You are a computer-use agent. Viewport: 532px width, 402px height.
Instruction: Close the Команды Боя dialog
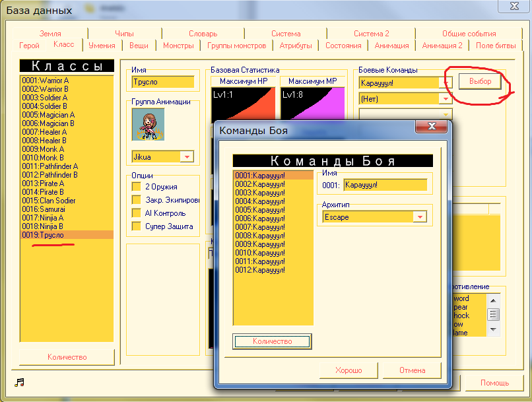coord(432,127)
